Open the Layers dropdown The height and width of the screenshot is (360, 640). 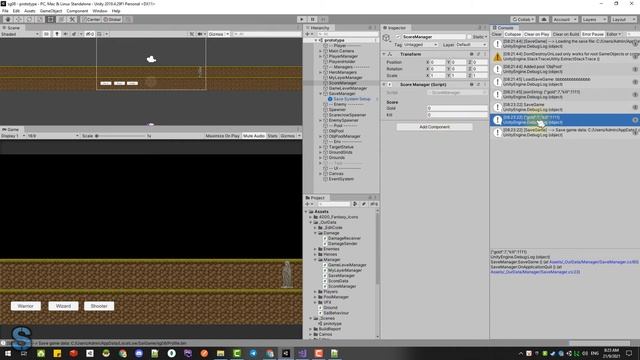(x=594, y=19)
